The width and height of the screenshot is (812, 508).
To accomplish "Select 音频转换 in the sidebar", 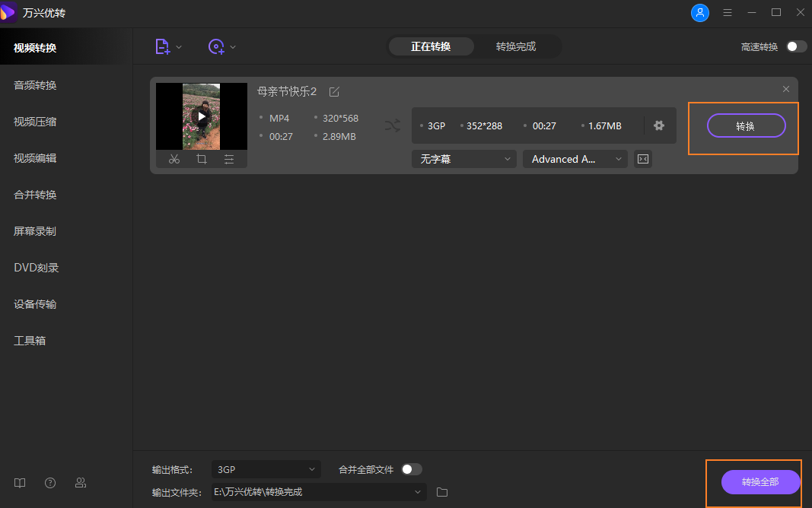I will [x=35, y=85].
